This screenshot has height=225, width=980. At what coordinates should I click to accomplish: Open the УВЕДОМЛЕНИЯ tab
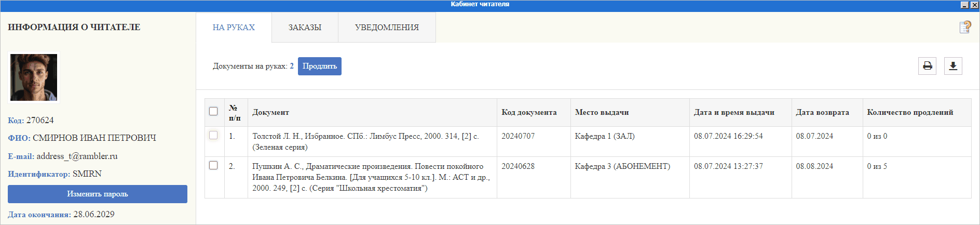(387, 27)
